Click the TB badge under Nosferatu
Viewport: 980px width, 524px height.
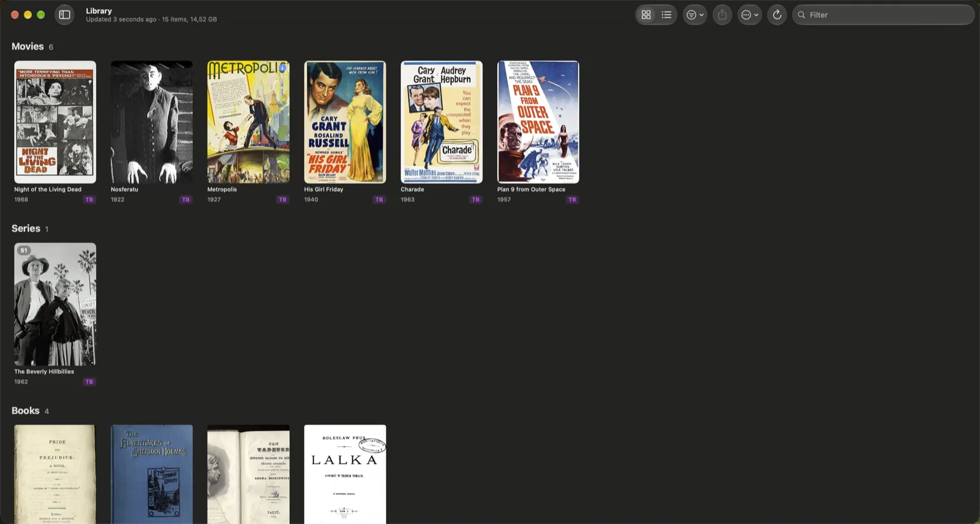[186, 200]
